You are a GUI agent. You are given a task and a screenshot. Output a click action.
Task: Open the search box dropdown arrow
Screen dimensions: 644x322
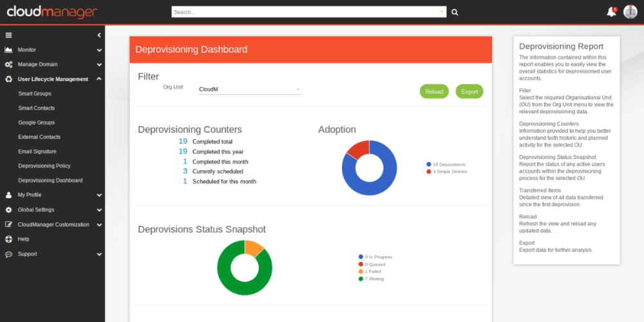click(x=442, y=12)
